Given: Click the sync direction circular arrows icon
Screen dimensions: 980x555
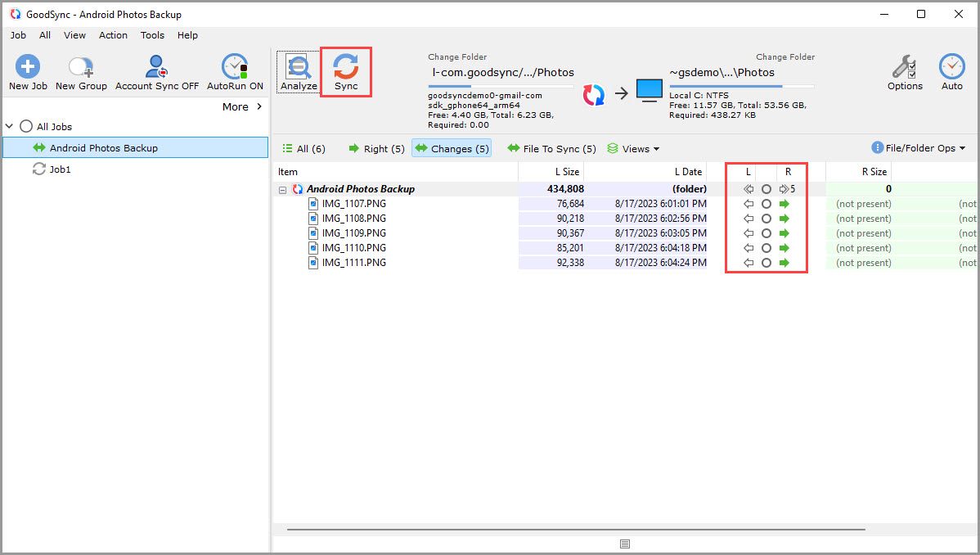Looking at the screenshot, I should click(x=594, y=94).
